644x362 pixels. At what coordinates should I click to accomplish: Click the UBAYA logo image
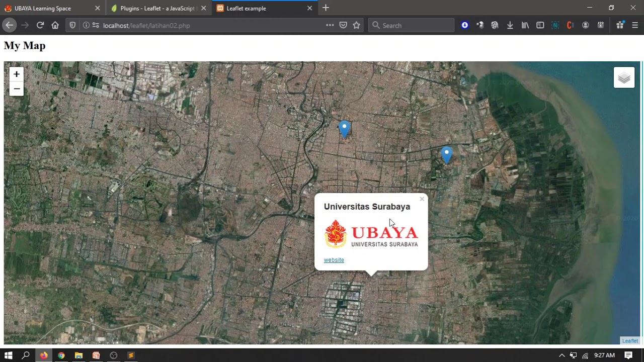tap(371, 234)
